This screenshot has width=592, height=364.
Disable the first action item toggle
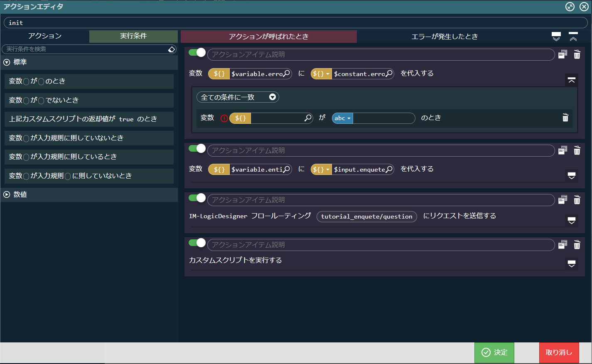click(197, 53)
